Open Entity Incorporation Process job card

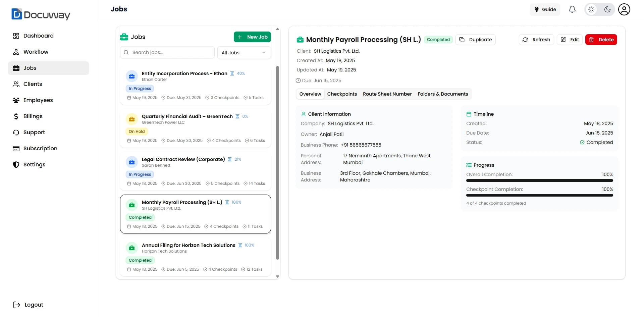pos(195,85)
